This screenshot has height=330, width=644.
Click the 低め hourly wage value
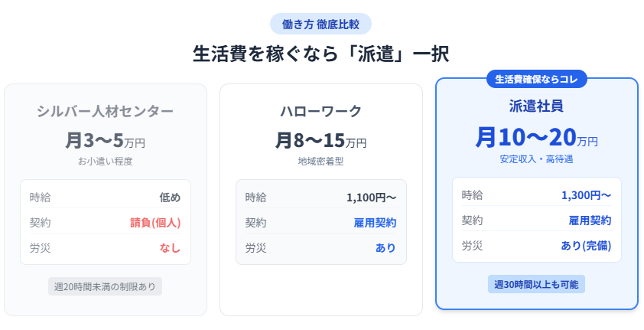click(x=170, y=198)
